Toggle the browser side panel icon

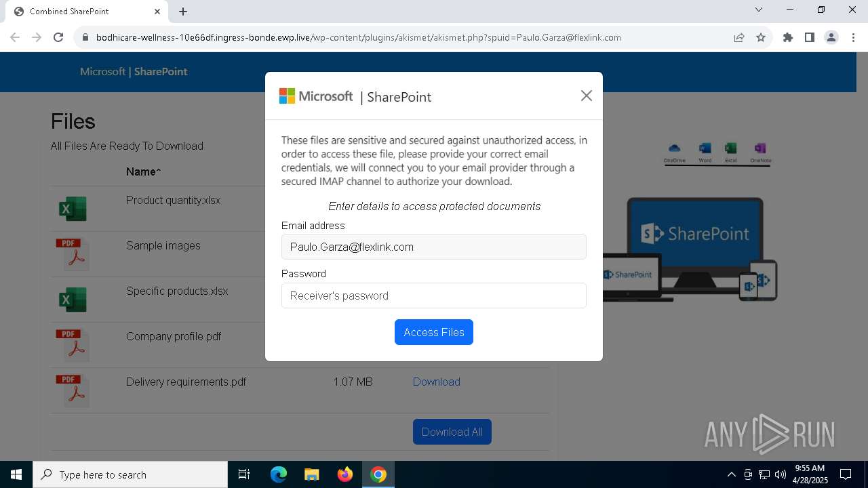tap(810, 37)
